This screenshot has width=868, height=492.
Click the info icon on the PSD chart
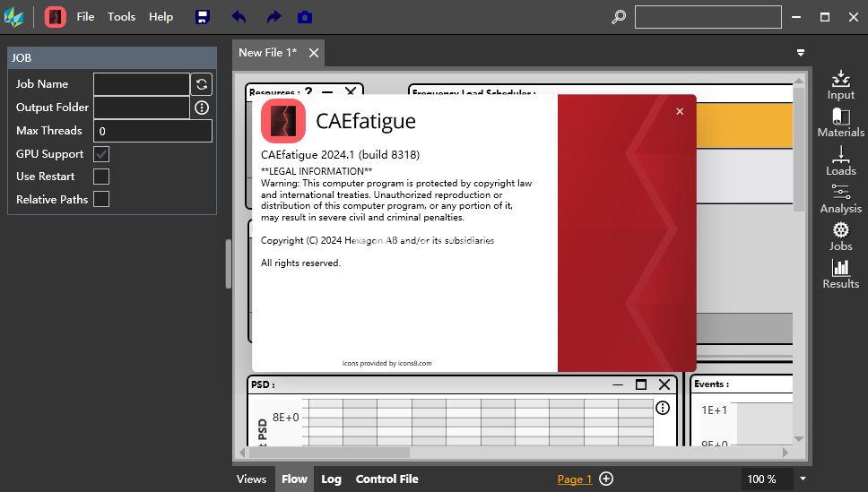tap(663, 409)
